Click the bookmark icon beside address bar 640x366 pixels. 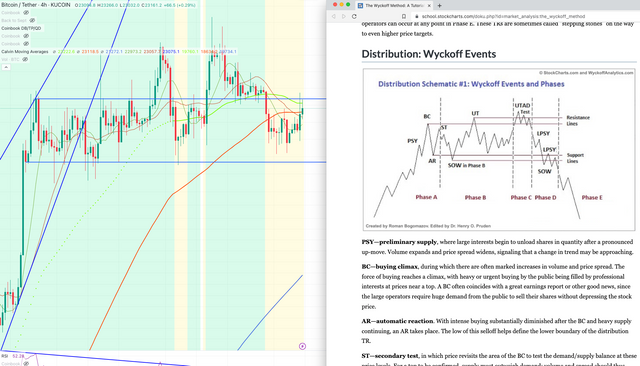pos(404,16)
